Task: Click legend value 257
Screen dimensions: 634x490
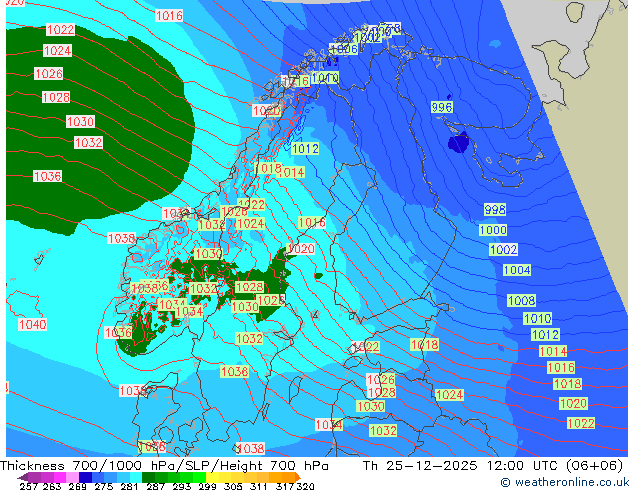Action: pyautogui.click(x=29, y=486)
